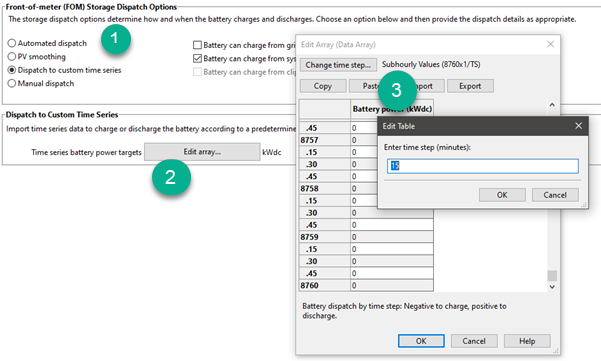
Task: Confirm the time step with Edit Table OK
Action: click(x=502, y=195)
